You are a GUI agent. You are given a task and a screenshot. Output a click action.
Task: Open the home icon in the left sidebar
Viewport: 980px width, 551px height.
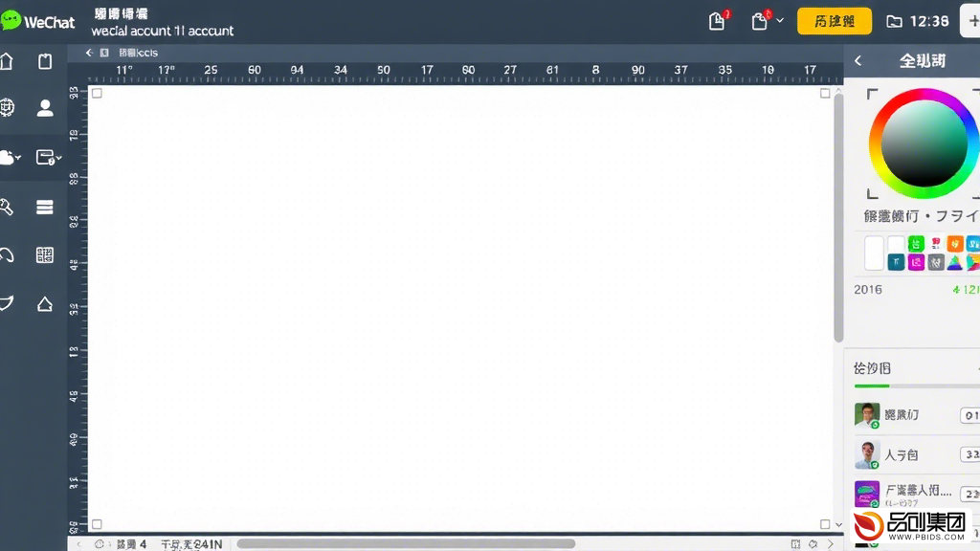[x=7, y=61]
